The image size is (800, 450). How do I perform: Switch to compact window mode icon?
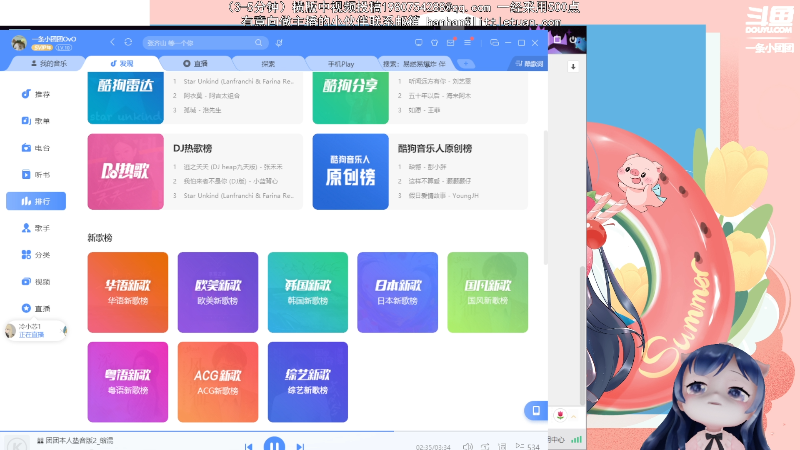click(x=494, y=43)
